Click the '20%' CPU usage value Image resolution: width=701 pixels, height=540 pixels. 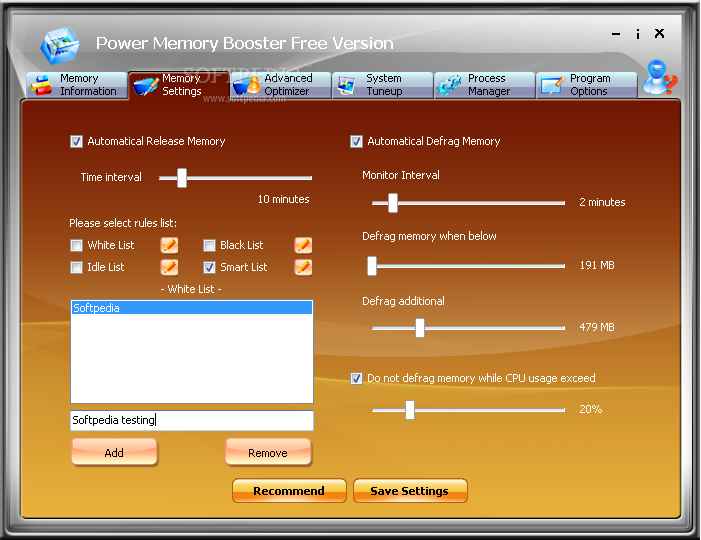pos(591,409)
